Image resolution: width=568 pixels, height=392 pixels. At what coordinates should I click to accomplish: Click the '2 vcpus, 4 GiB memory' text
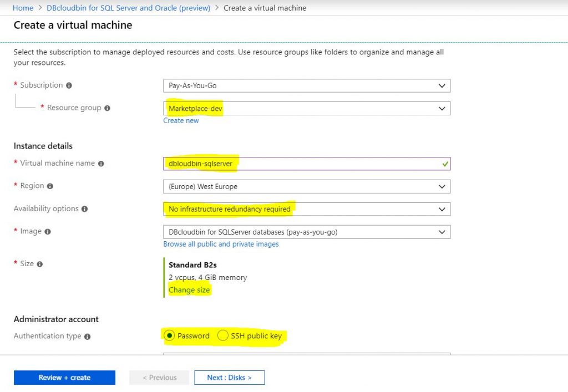(208, 278)
